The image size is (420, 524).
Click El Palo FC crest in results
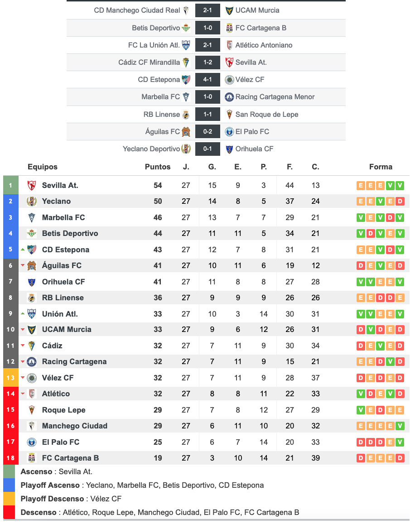[229, 132]
